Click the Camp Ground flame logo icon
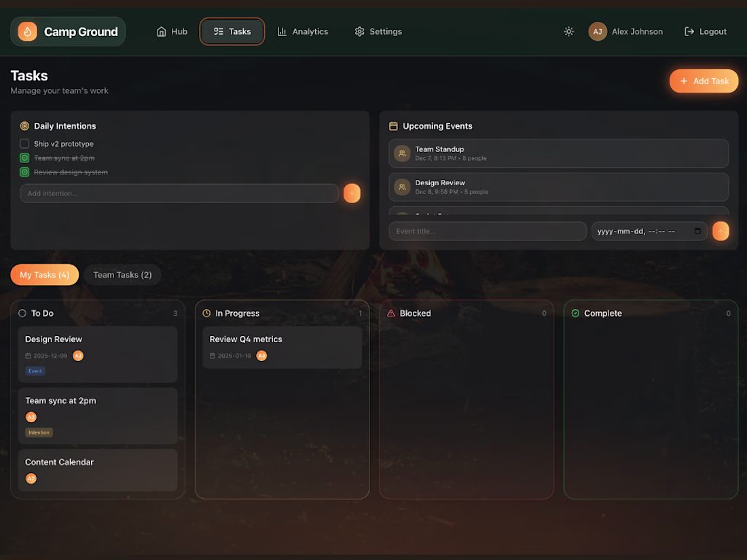 pos(28,31)
